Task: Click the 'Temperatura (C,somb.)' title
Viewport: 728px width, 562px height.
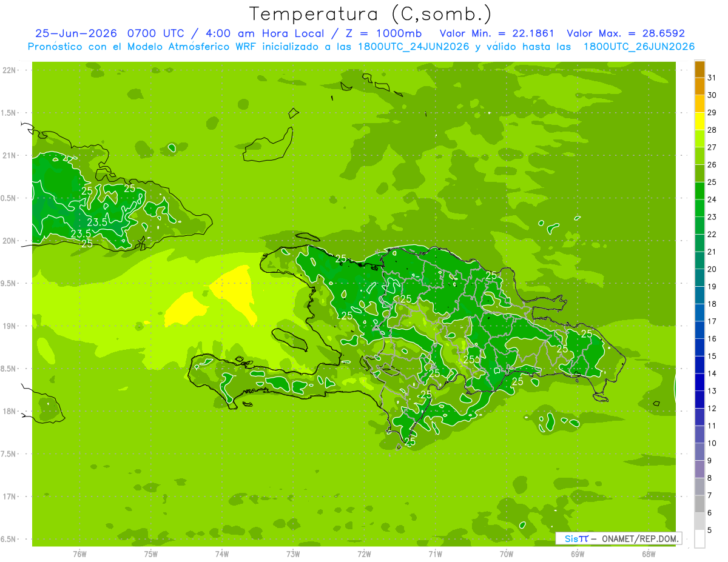Action: point(371,14)
